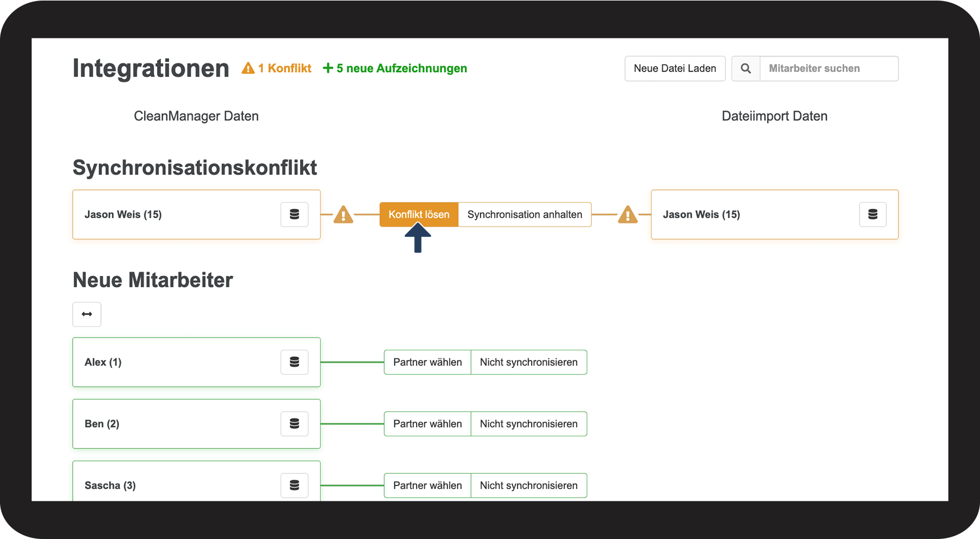Open database icon in Alex (1) card
980x539 pixels.
coord(294,362)
